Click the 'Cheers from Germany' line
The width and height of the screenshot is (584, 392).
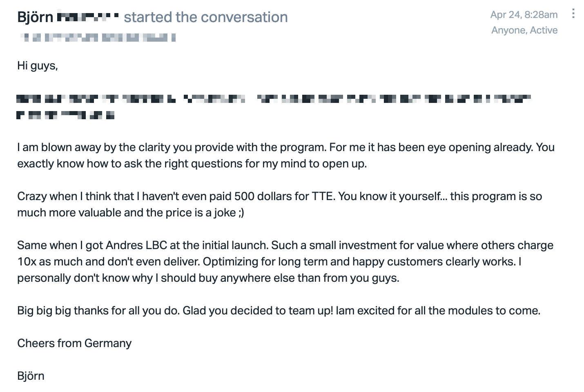[74, 343]
